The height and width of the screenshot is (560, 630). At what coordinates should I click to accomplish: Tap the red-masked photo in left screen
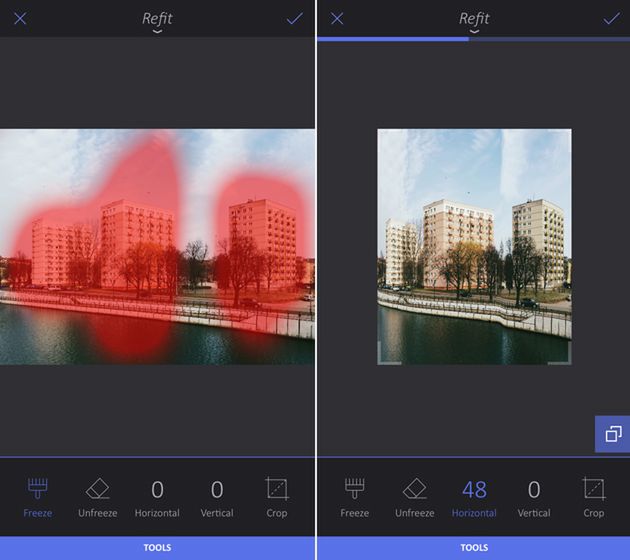click(x=157, y=247)
